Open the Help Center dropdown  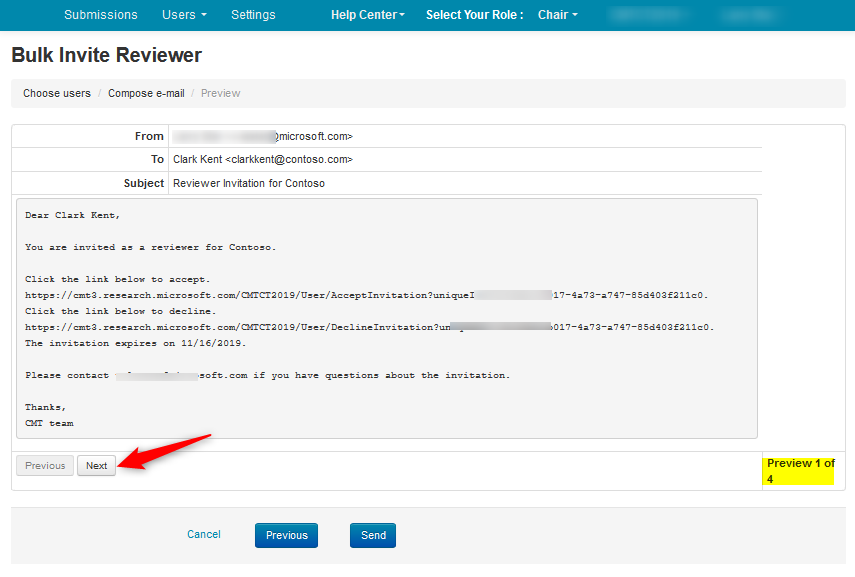pyautogui.click(x=368, y=15)
